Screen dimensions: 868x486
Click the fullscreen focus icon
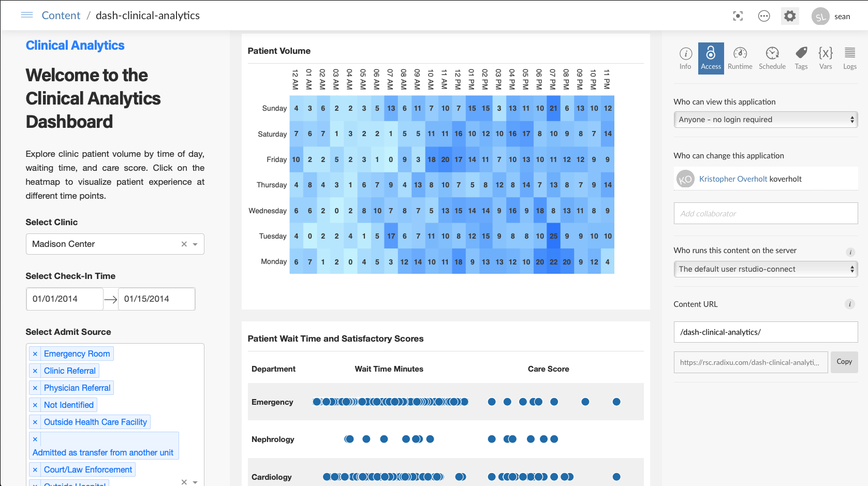click(x=738, y=16)
